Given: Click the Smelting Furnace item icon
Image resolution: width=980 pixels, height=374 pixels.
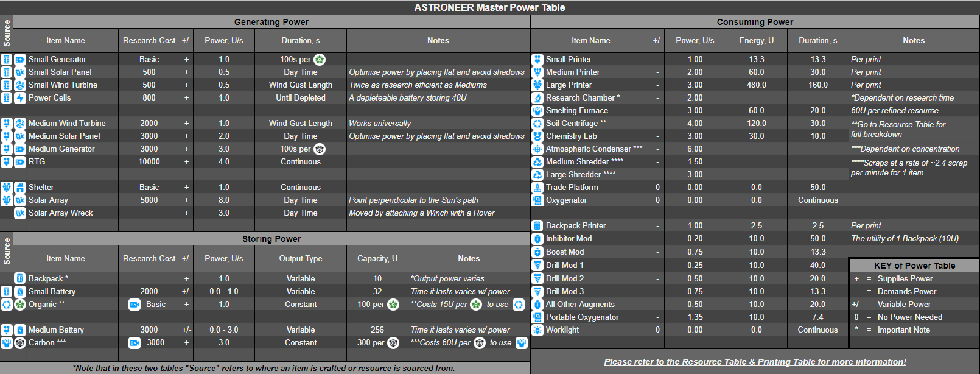Looking at the screenshot, I should click(537, 111).
